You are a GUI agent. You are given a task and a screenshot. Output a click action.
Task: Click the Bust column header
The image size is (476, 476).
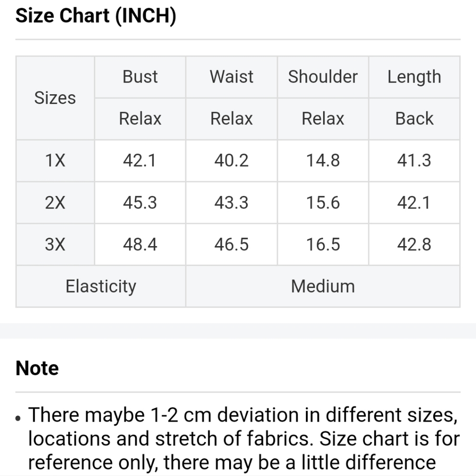140,77
